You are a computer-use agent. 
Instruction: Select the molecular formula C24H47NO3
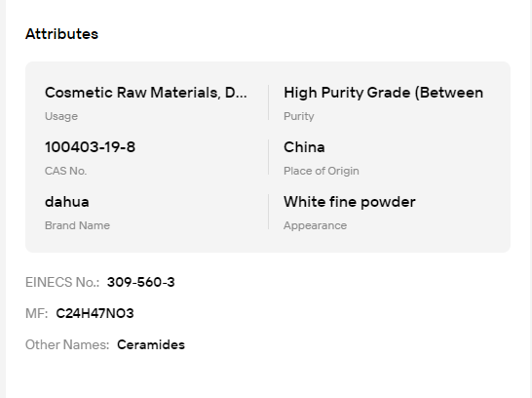[x=95, y=313]
